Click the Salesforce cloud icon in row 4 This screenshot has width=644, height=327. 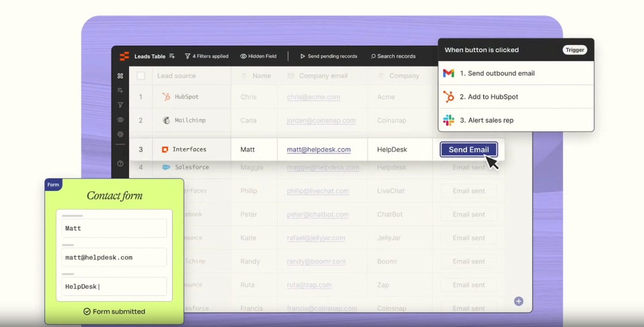pyautogui.click(x=166, y=167)
